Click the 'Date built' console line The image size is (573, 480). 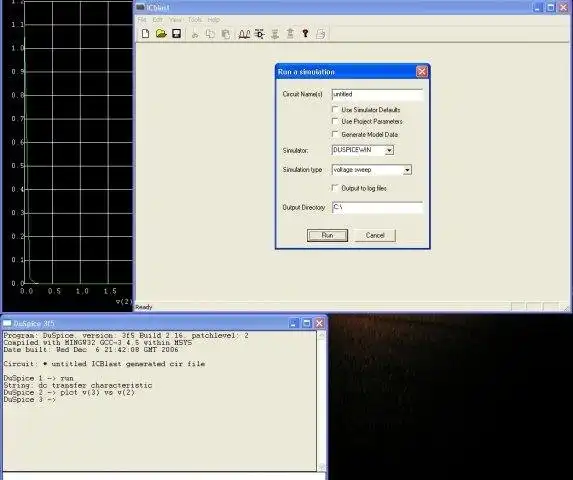(x=91, y=350)
